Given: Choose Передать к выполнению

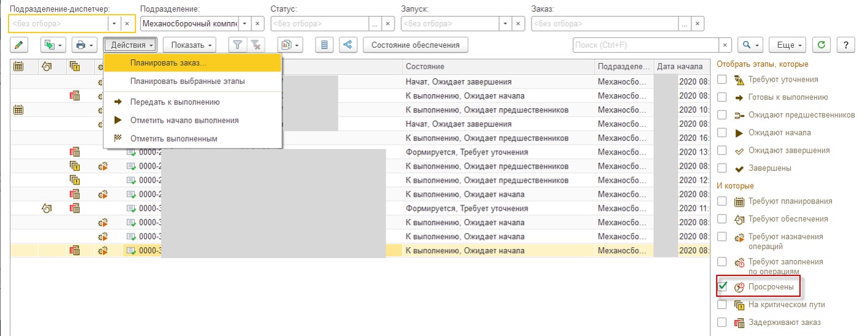Looking at the screenshot, I should click(x=192, y=102).
